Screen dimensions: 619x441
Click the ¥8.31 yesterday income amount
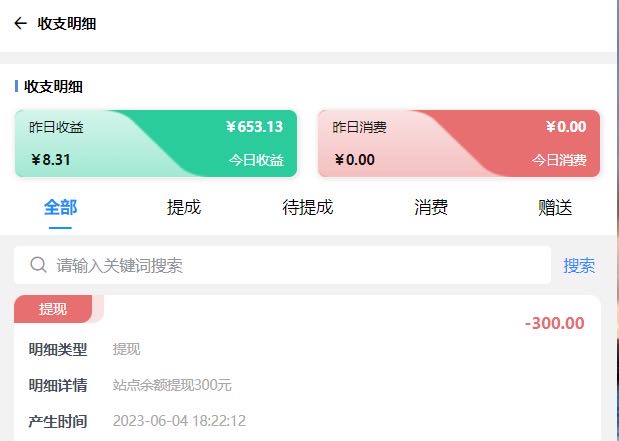click(x=51, y=159)
